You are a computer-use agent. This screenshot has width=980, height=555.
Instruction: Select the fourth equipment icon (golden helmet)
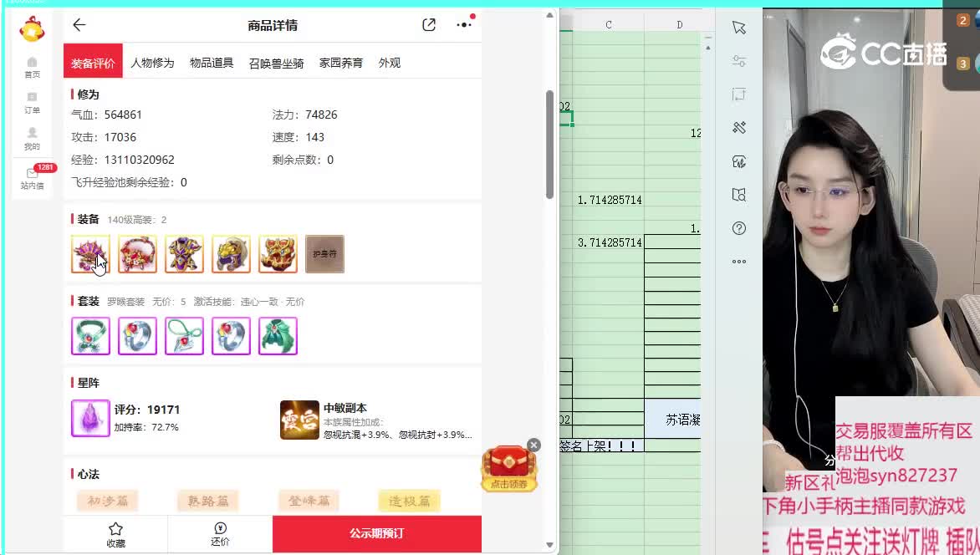[232, 254]
